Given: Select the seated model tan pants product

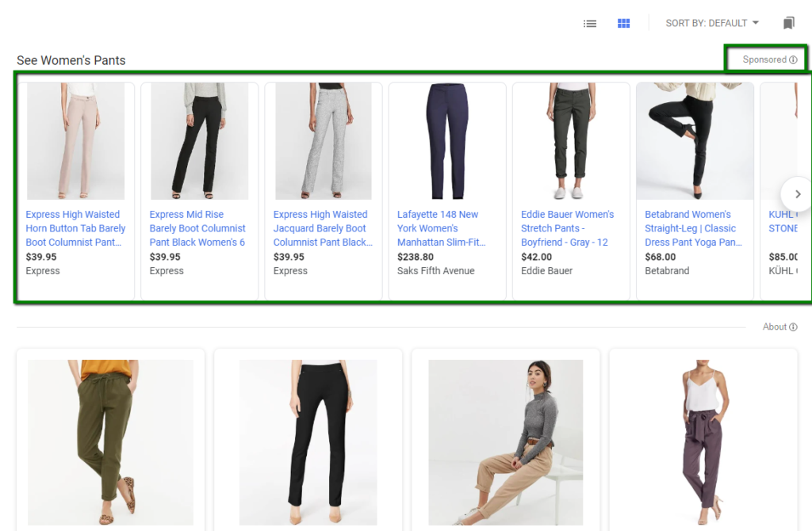Looking at the screenshot, I should tap(505, 442).
